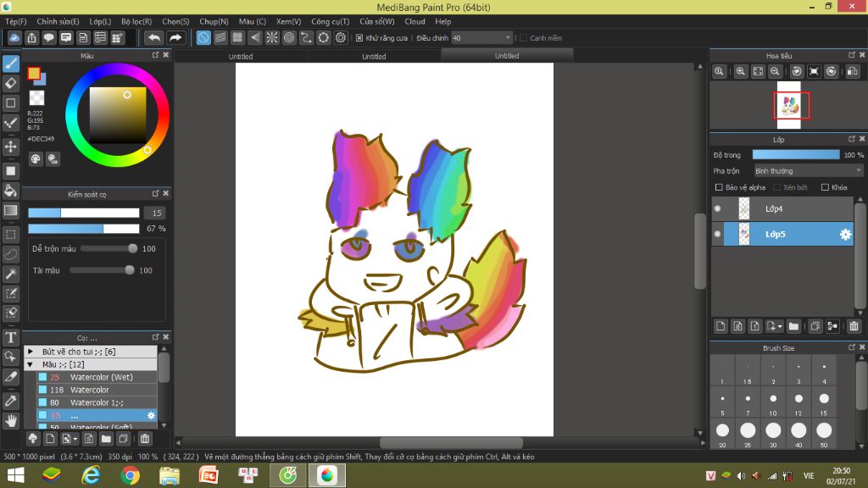Open add brush dropdown arrow
The image size is (868, 488).
75,439
